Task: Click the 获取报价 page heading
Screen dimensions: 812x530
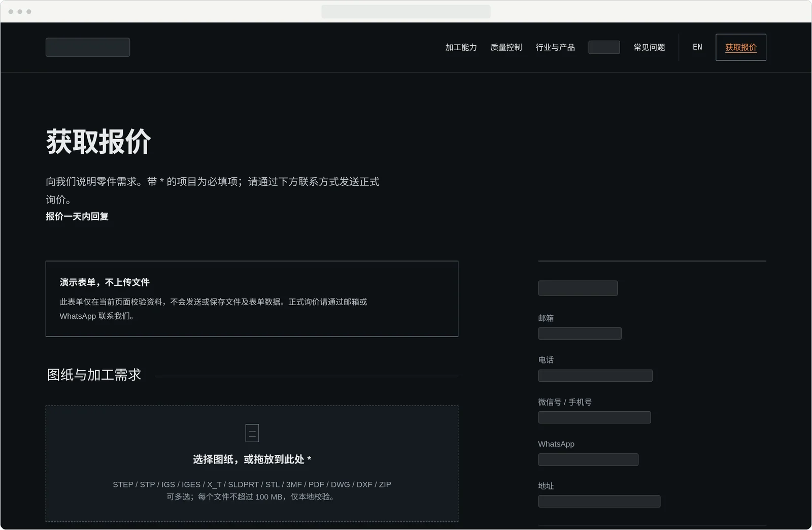Action: (98, 141)
